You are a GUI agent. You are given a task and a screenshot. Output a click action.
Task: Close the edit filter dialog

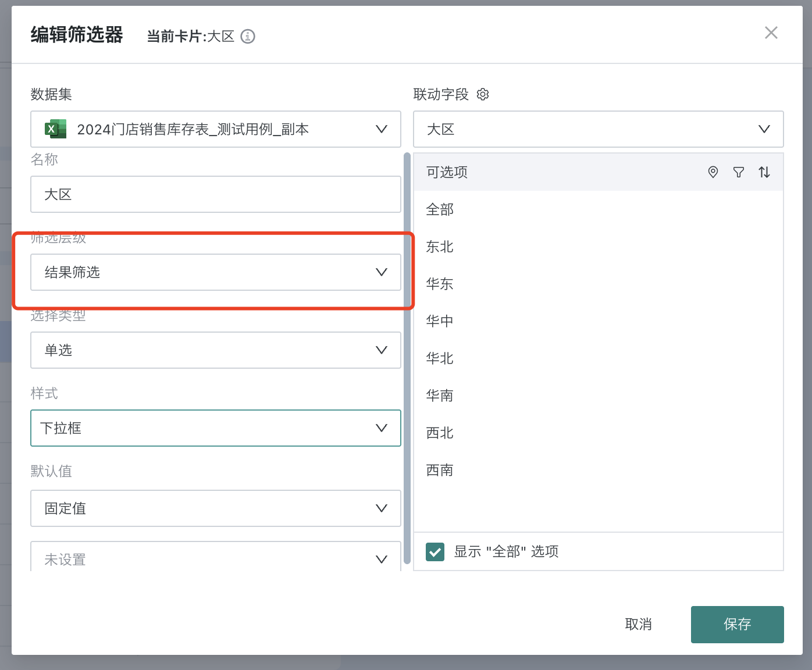click(x=771, y=33)
